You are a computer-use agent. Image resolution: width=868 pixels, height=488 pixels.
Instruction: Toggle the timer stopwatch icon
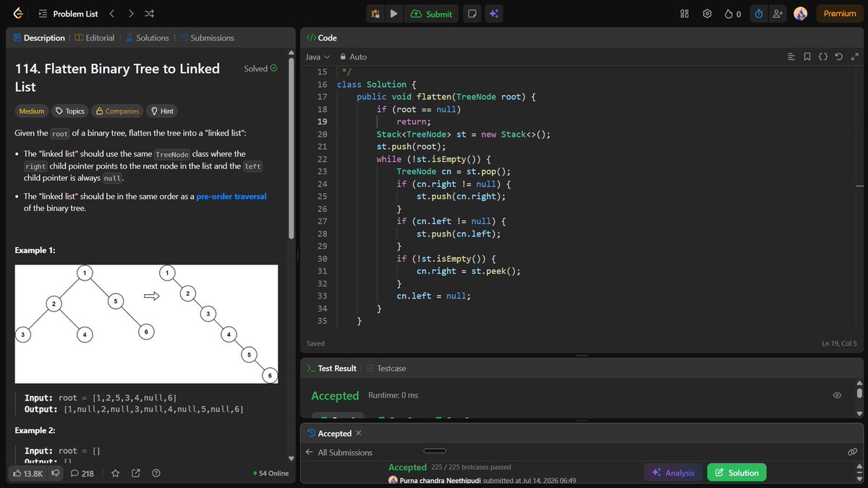coord(759,14)
